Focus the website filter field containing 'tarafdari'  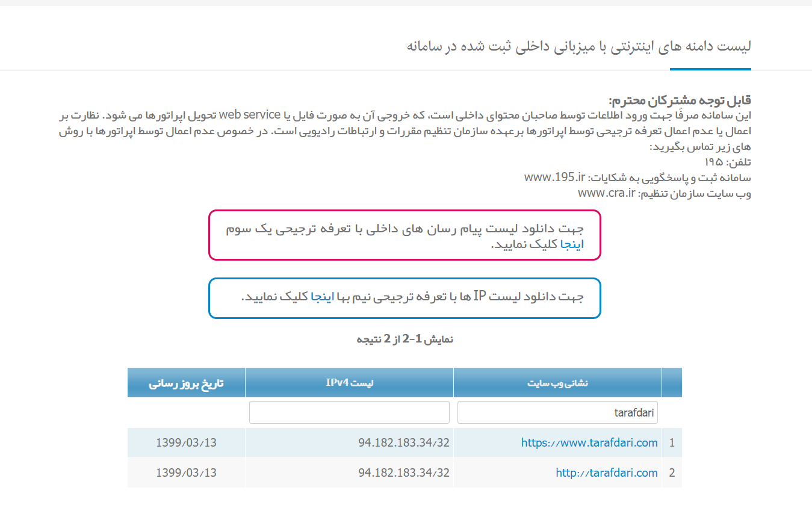(x=557, y=412)
